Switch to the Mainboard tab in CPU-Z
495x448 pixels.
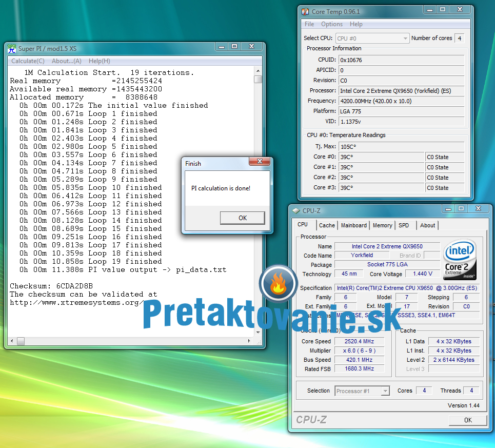pyautogui.click(x=354, y=225)
